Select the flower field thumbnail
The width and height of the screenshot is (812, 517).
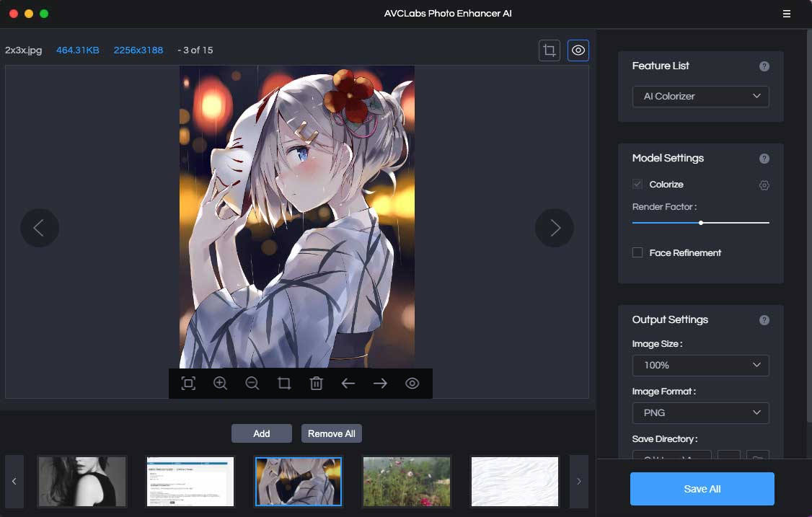(x=407, y=481)
